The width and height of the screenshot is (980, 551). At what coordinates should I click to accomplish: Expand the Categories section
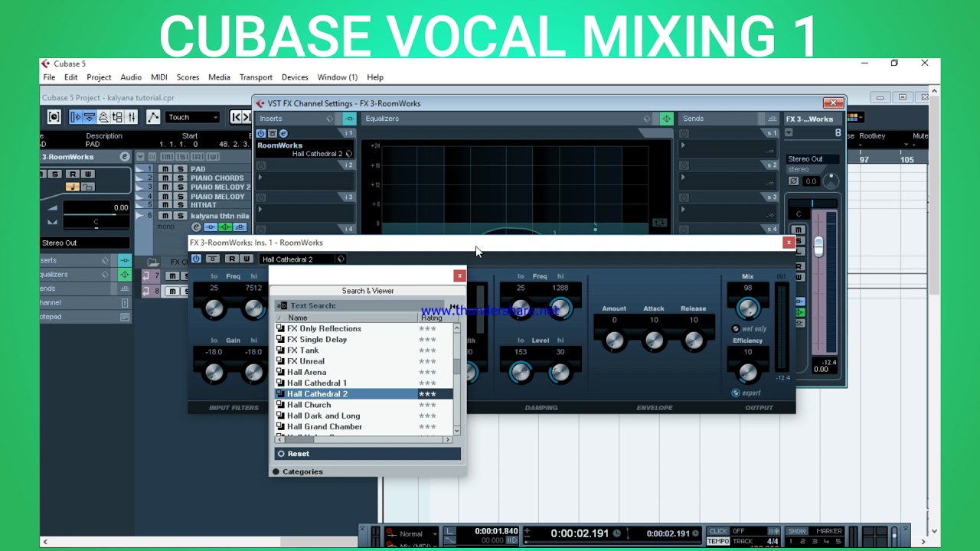point(298,471)
